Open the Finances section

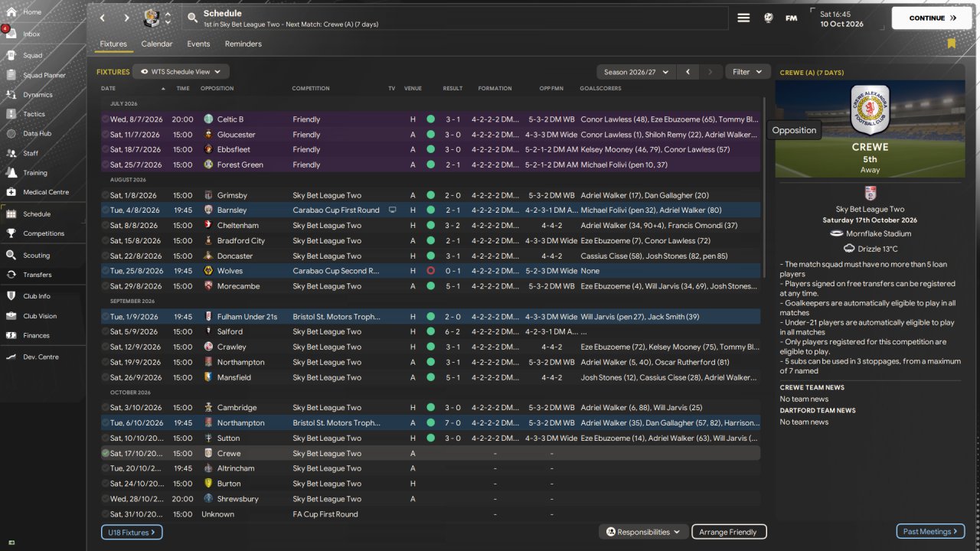pyautogui.click(x=36, y=335)
